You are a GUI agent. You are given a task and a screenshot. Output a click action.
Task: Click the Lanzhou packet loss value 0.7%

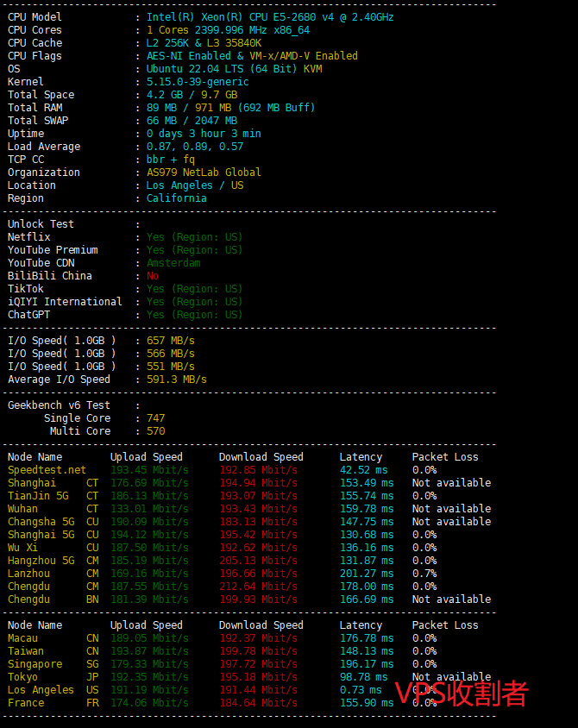point(424,574)
